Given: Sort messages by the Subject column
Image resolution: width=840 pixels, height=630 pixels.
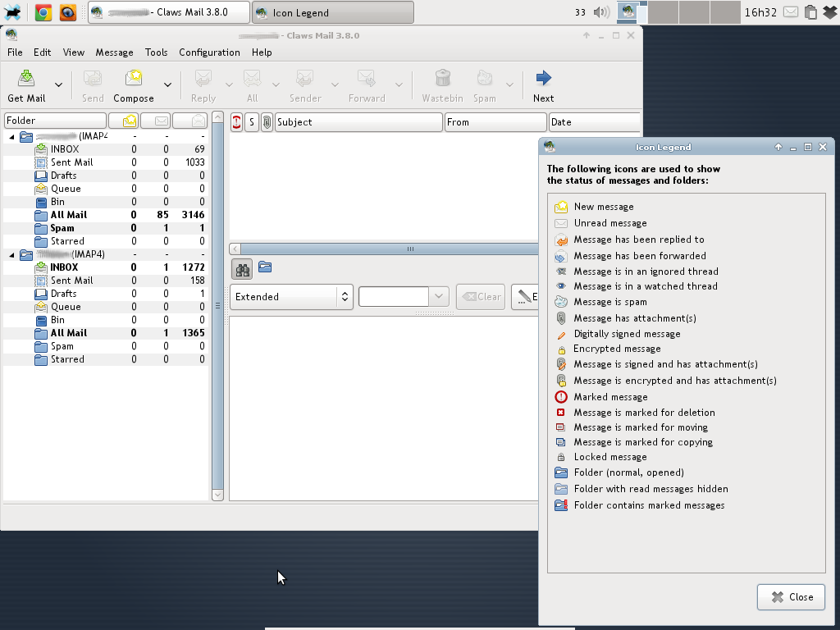Looking at the screenshot, I should tap(358, 122).
